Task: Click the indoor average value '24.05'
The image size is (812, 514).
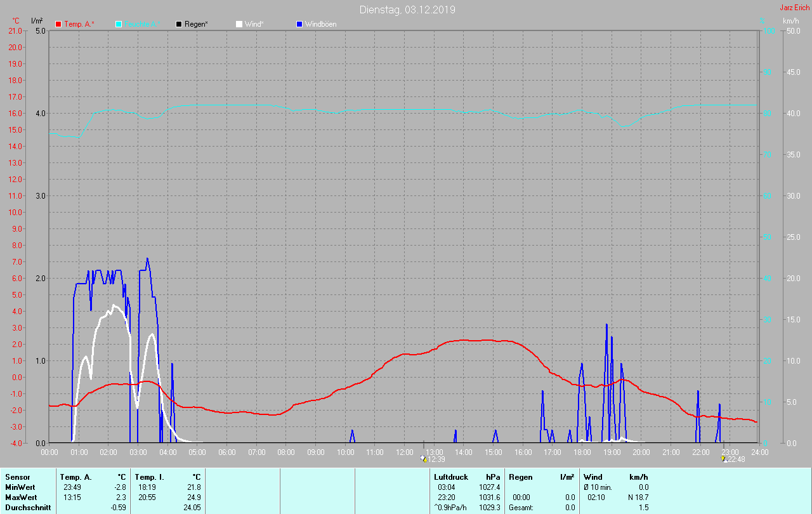Action: tap(193, 508)
